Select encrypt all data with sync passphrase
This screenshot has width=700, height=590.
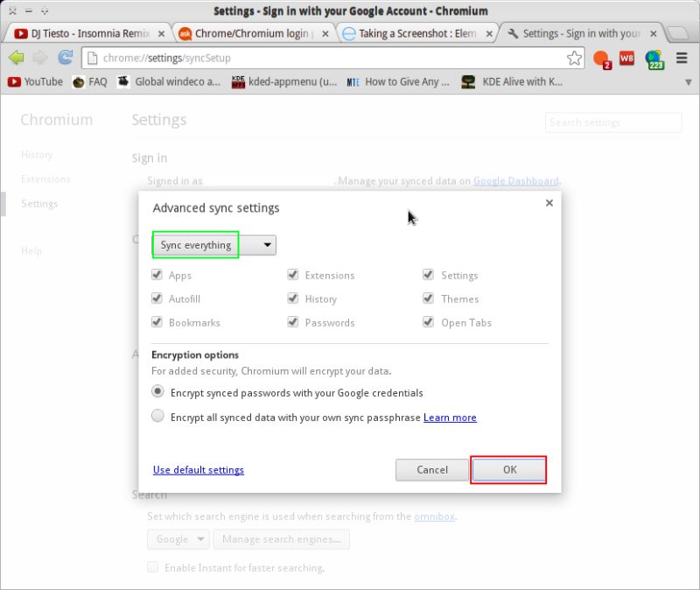(x=157, y=416)
